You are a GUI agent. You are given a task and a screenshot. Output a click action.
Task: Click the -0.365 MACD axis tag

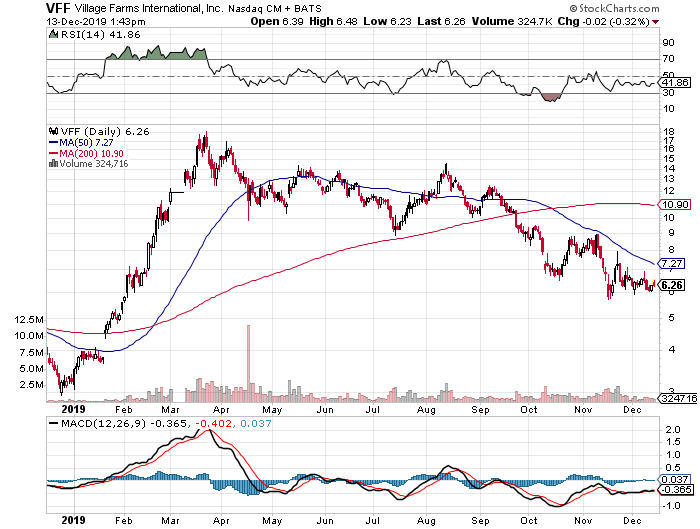(677, 490)
